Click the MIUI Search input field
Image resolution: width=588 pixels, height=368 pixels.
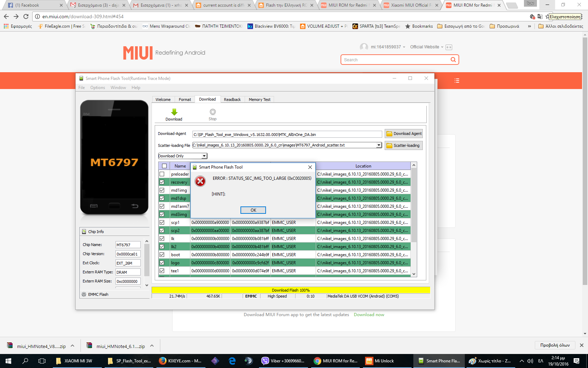[395, 60]
